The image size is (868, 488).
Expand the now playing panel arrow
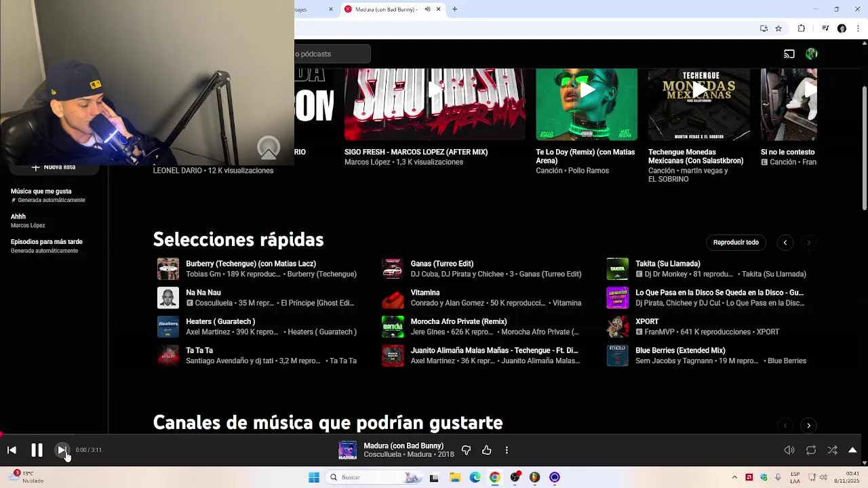click(x=852, y=450)
